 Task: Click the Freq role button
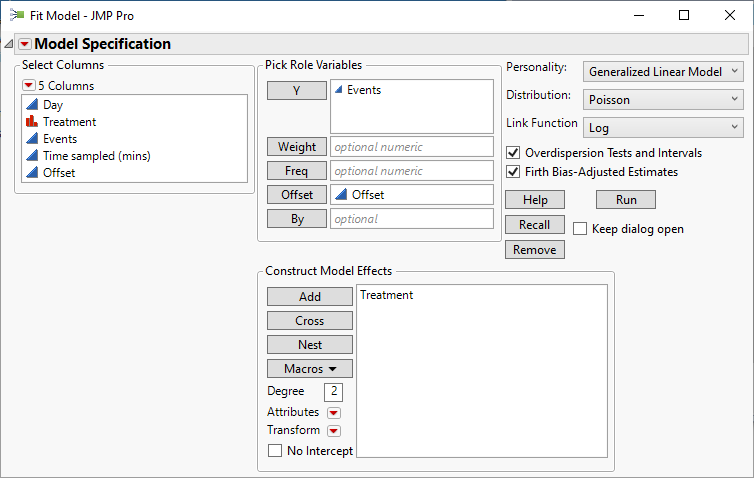pyautogui.click(x=297, y=171)
